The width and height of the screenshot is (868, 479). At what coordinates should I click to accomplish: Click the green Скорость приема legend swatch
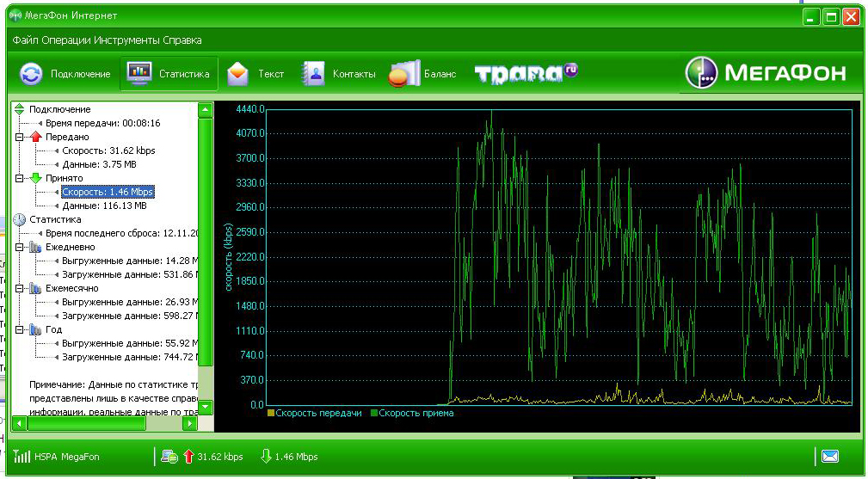(x=374, y=413)
